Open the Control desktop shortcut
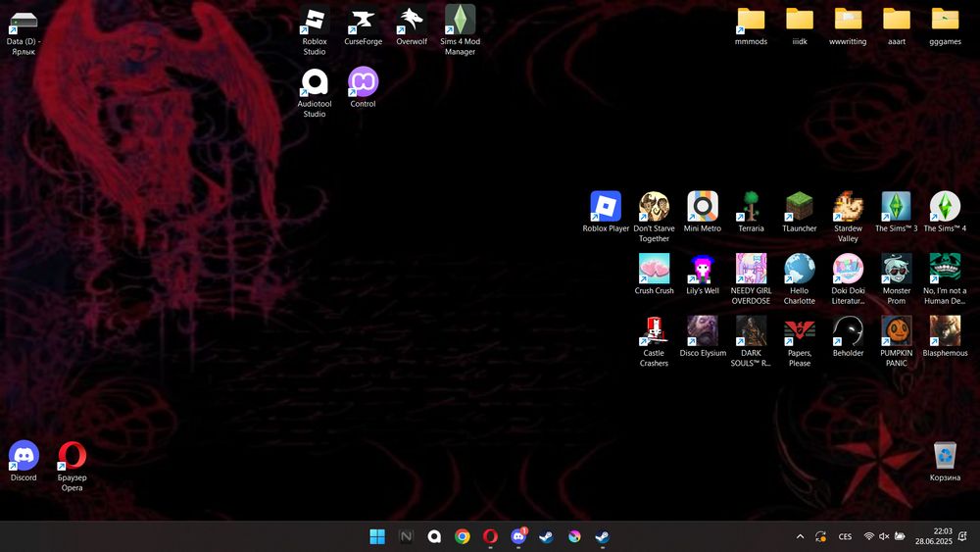This screenshot has height=552, width=980. 364,88
